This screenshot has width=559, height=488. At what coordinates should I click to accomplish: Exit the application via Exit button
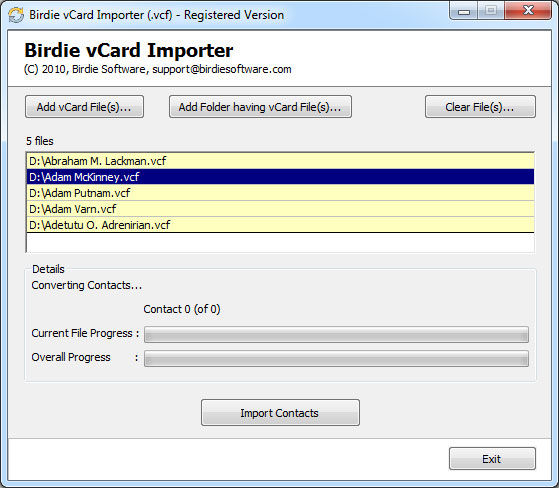point(492,459)
